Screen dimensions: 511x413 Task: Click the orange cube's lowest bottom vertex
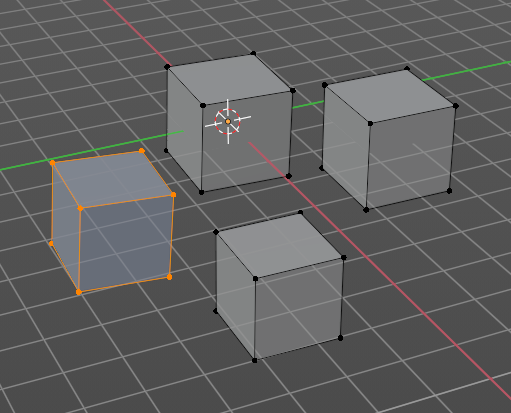coord(79,292)
